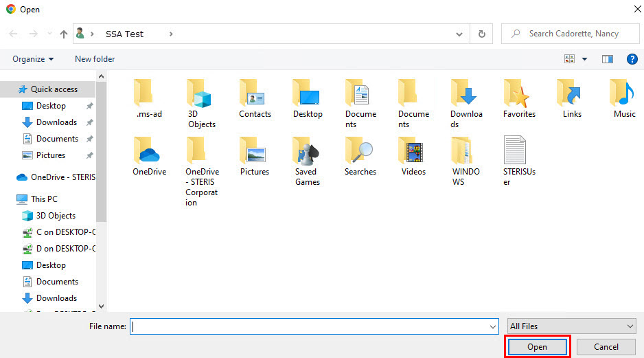Close the Open dialog window
Image resolution: width=644 pixels, height=358 pixels.
coord(637,9)
